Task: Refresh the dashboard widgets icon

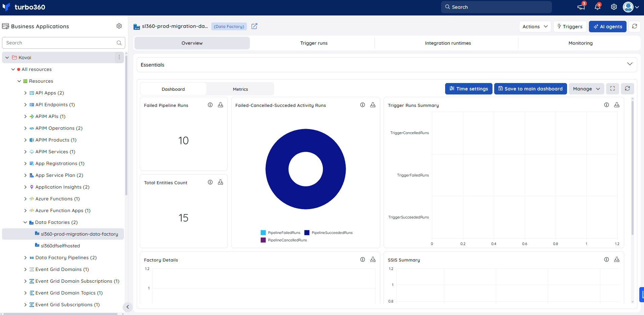Action: coord(627,88)
